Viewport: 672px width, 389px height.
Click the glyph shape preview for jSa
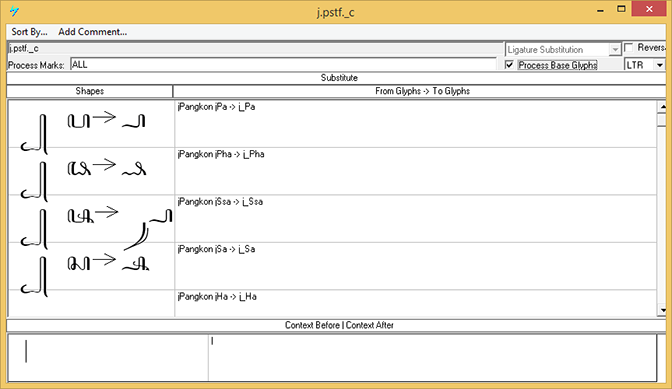coord(91,266)
